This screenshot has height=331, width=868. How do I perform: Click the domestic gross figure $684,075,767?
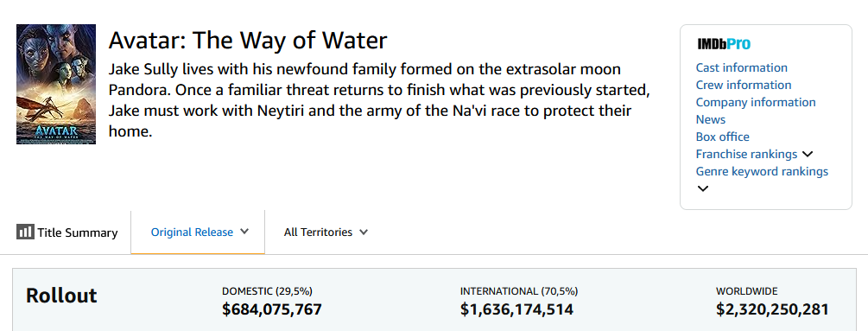(272, 309)
